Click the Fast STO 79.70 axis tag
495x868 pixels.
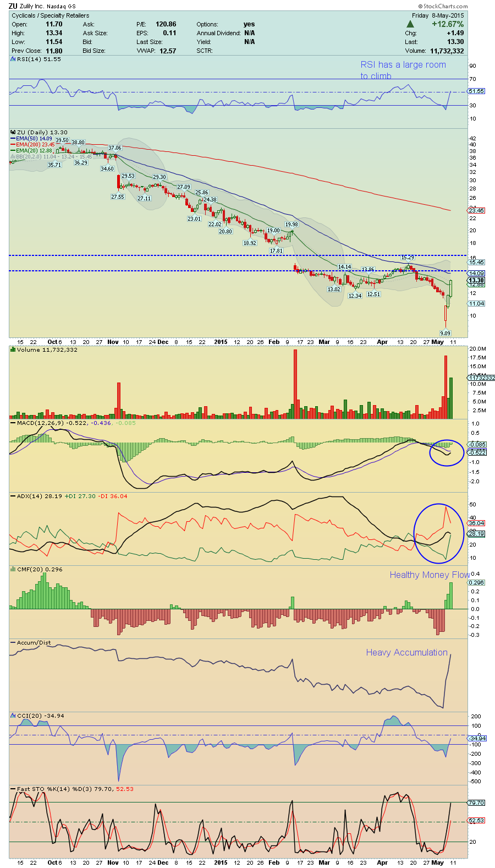(x=476, y=803)
